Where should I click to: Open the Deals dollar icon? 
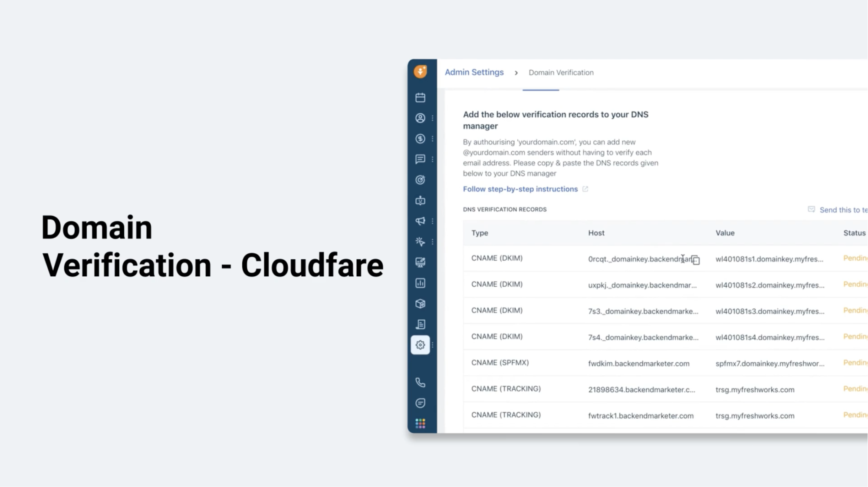point(420,139)
